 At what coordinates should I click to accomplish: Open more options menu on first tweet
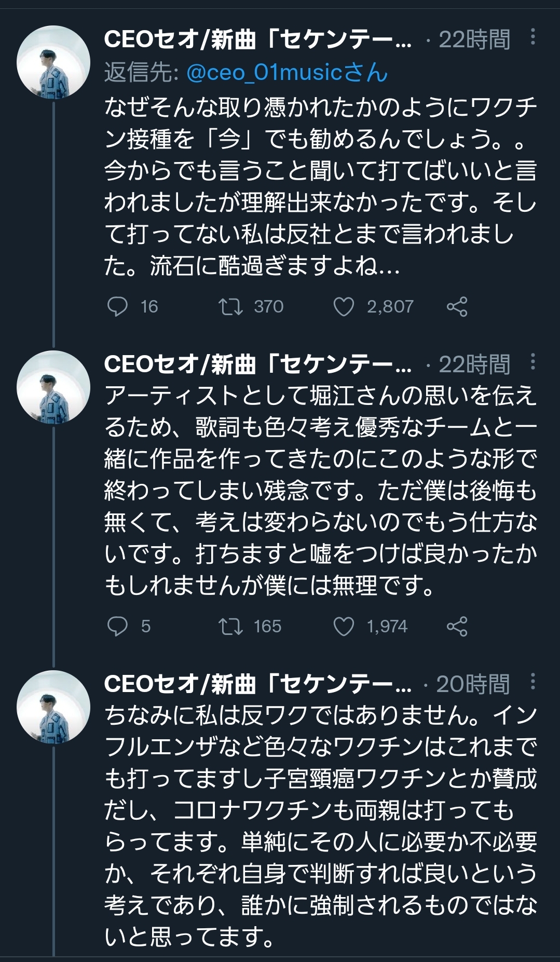click(x=532, y=37)
